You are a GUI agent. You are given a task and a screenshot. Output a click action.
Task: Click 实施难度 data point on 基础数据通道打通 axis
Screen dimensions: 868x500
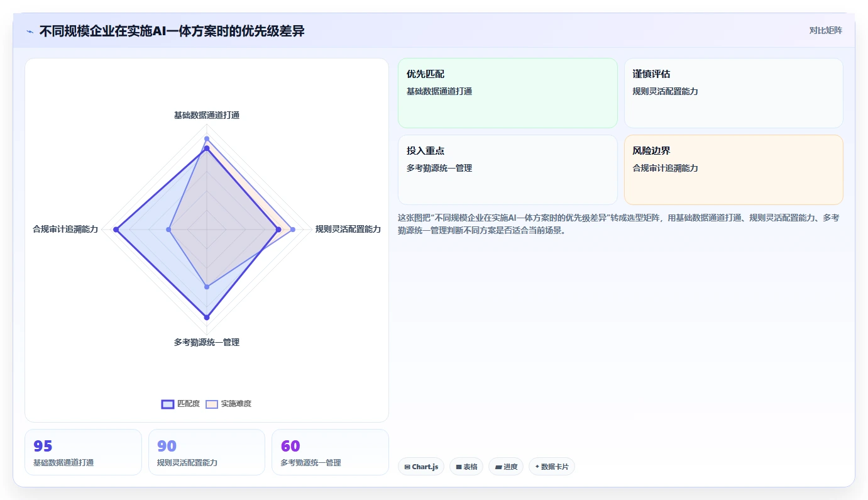[x=207, y=138]
